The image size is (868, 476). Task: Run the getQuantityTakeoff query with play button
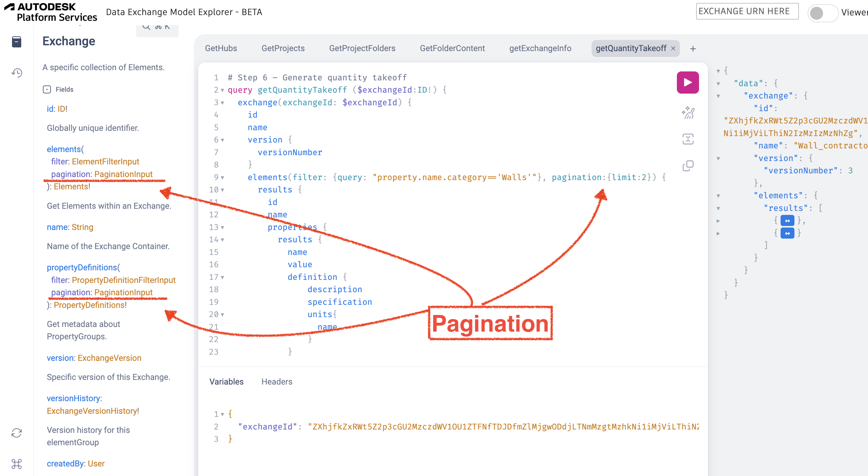tap(687, 82)
